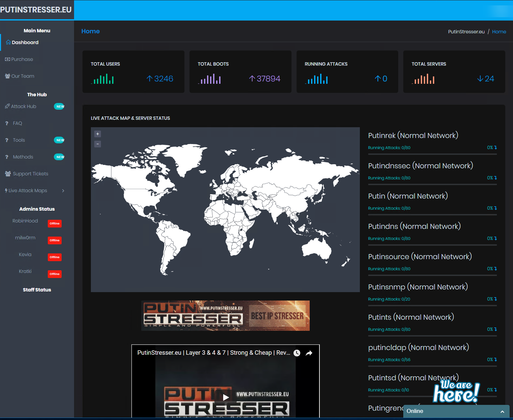Click the Dashboard home icon
This screenshot has height=420, width=513.
[8, 42]
